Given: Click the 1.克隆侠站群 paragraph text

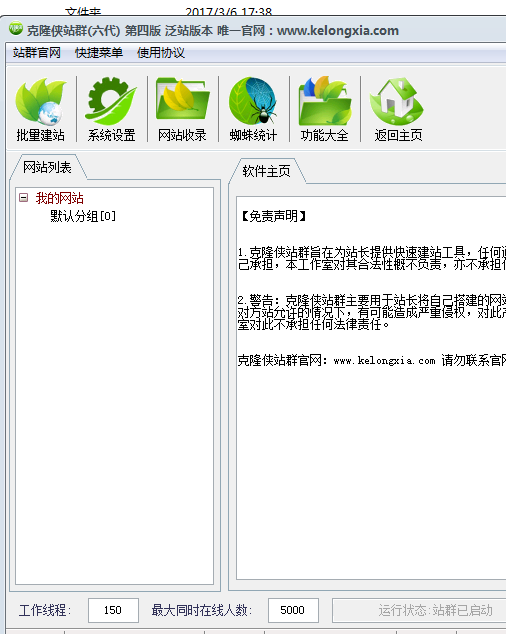Looking at the screenshot, I should 371,258.
